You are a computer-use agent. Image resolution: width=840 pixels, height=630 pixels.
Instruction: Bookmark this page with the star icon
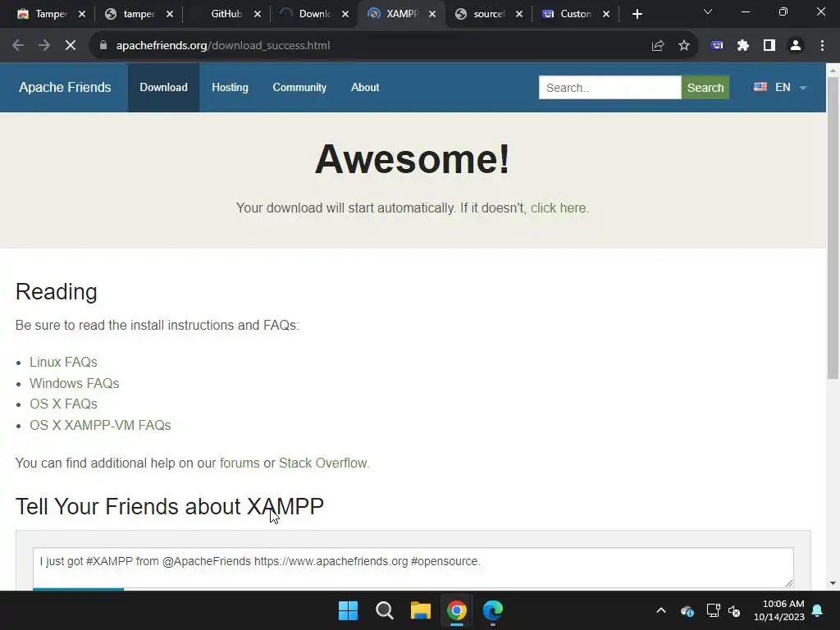click(x=684, y=46)
